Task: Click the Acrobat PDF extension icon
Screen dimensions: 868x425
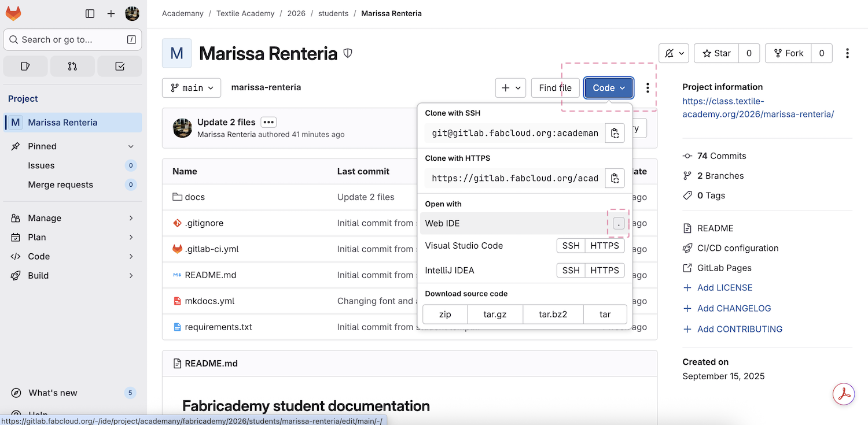Action: point(844,394)
